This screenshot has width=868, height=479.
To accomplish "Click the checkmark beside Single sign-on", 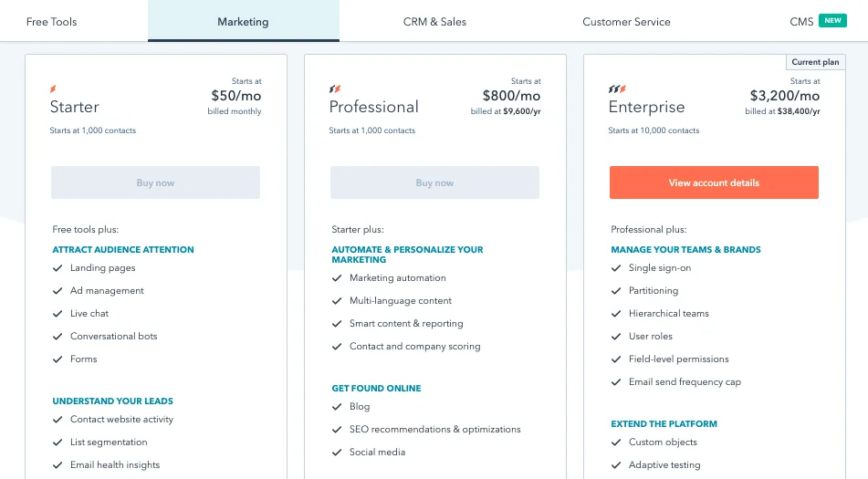I will pos(616,267).
